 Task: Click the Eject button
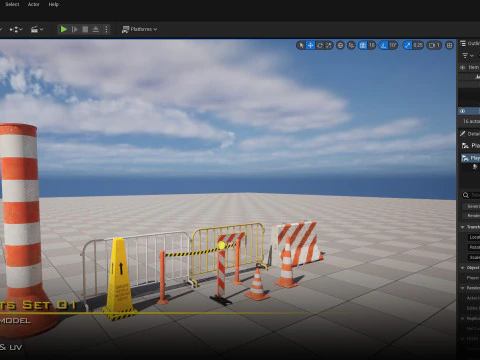coord(96,29)
